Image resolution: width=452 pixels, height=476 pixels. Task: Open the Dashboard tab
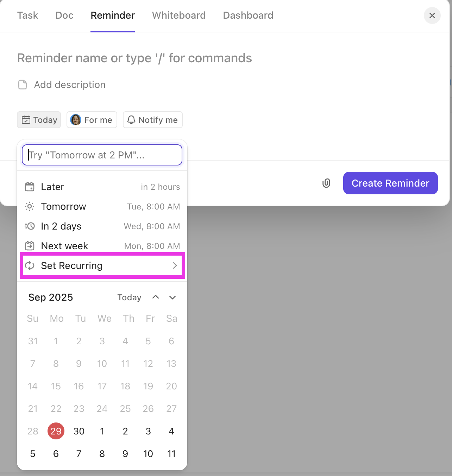tap(248, 15)
